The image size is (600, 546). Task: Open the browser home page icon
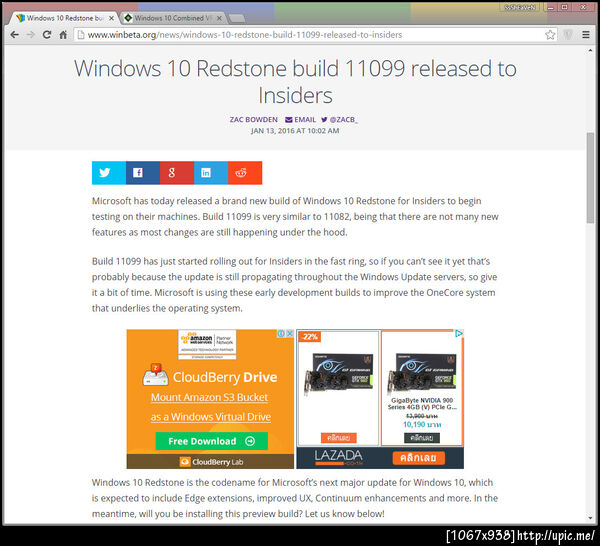click(x=63, y=35)
